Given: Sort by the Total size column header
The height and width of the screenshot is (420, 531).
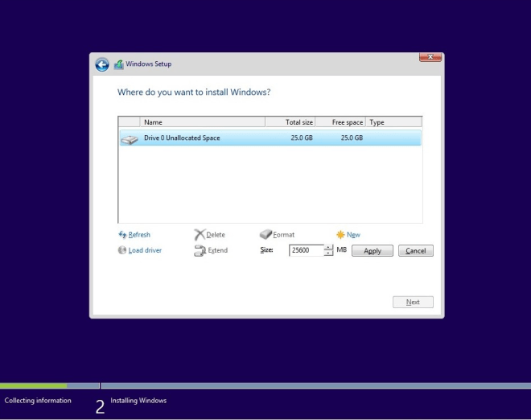Looking at the screenshot, I should [x=290, y=122].
